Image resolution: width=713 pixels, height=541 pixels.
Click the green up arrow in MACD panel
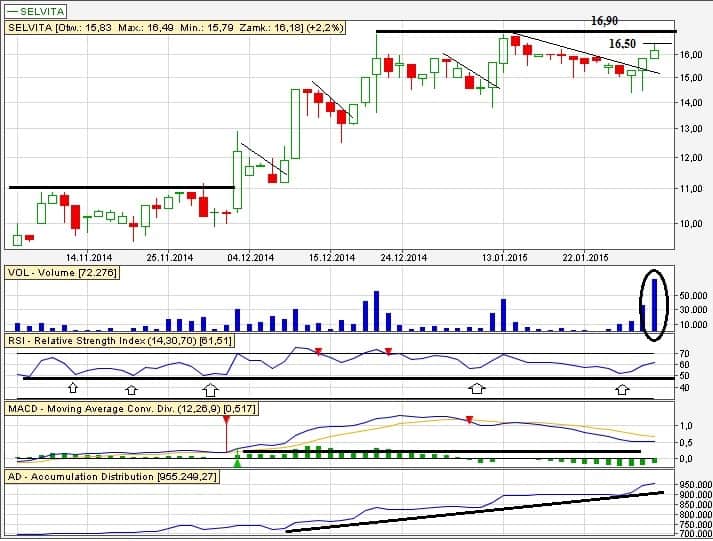point(237,458)
